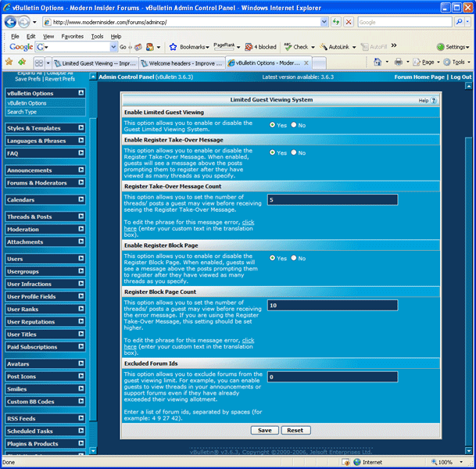Select Yes for Enable Register Take-Over Message
The width and height of the screenshot is (476, 469).
coord(272,152)
